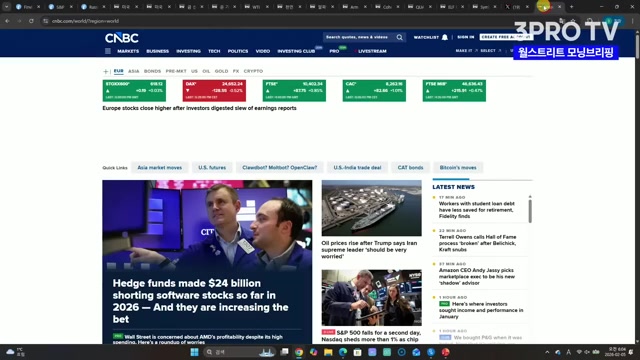The image size is (640, 360).
Task: Click Europe stocks close higher headline
Action: [x=199, y=108]
